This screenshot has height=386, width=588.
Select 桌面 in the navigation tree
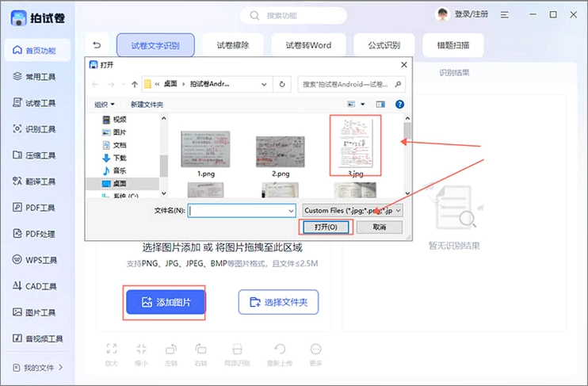123,183
